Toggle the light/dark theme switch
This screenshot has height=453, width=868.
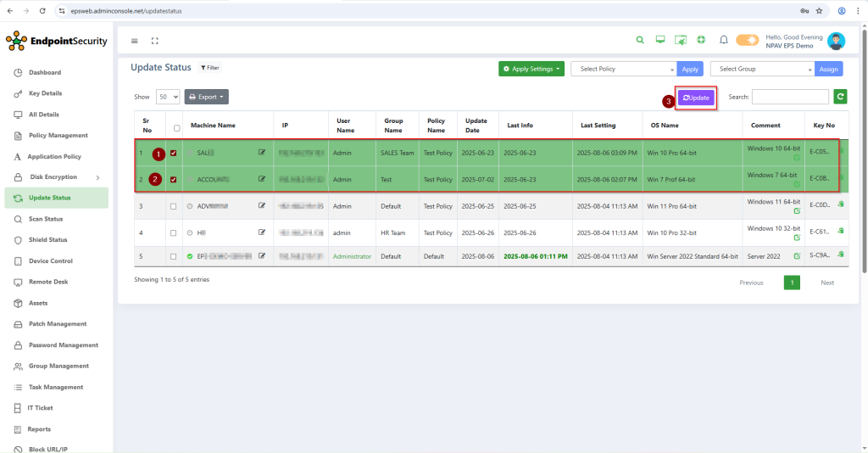coord(747,40)
